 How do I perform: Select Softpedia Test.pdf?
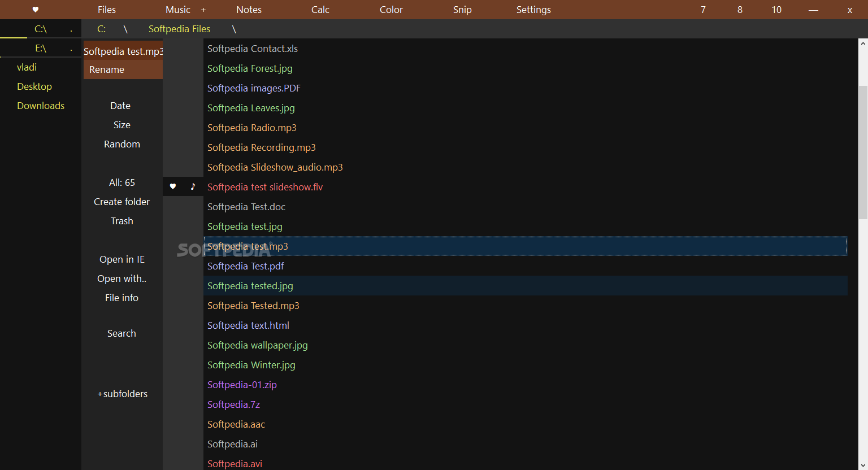246,266
